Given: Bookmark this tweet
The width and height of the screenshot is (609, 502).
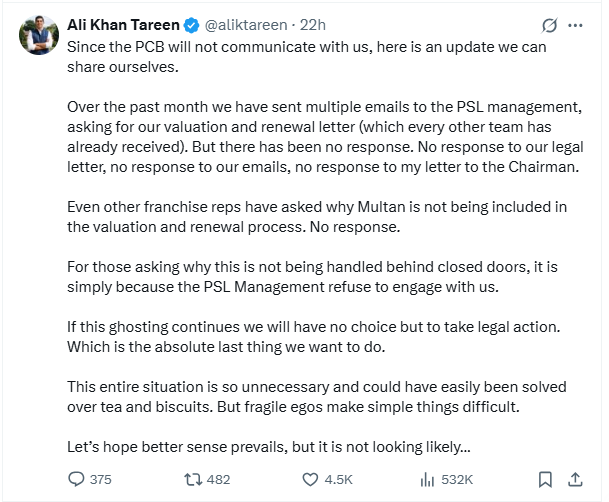Looking at the screenshot, I should [x=545, y=479].
